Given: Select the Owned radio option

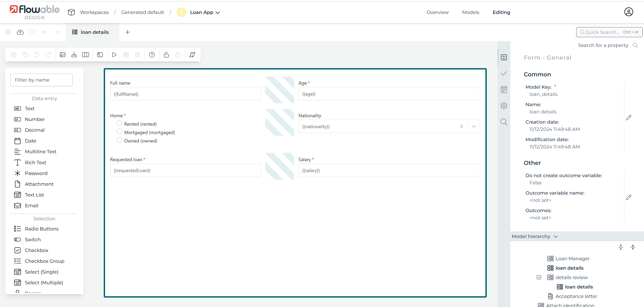Looking at the screenshot, I should (120, 140).
